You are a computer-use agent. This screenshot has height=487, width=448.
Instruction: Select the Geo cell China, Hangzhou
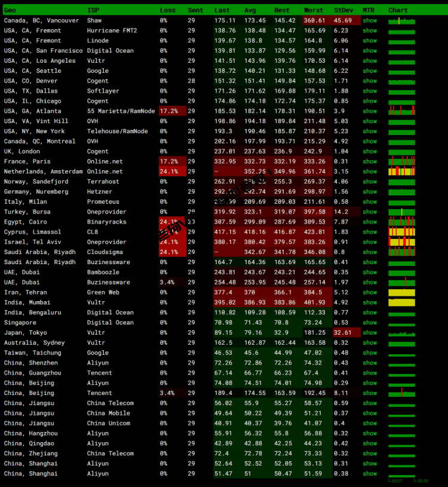(x=30, y=433)
